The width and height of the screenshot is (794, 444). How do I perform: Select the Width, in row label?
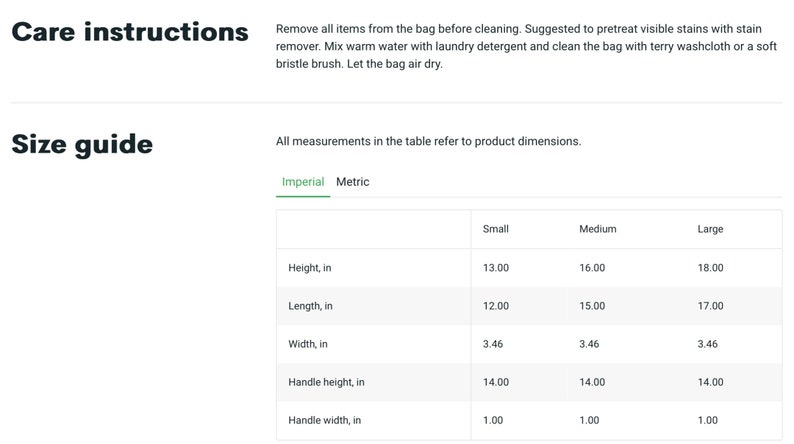tap(308, 344)
